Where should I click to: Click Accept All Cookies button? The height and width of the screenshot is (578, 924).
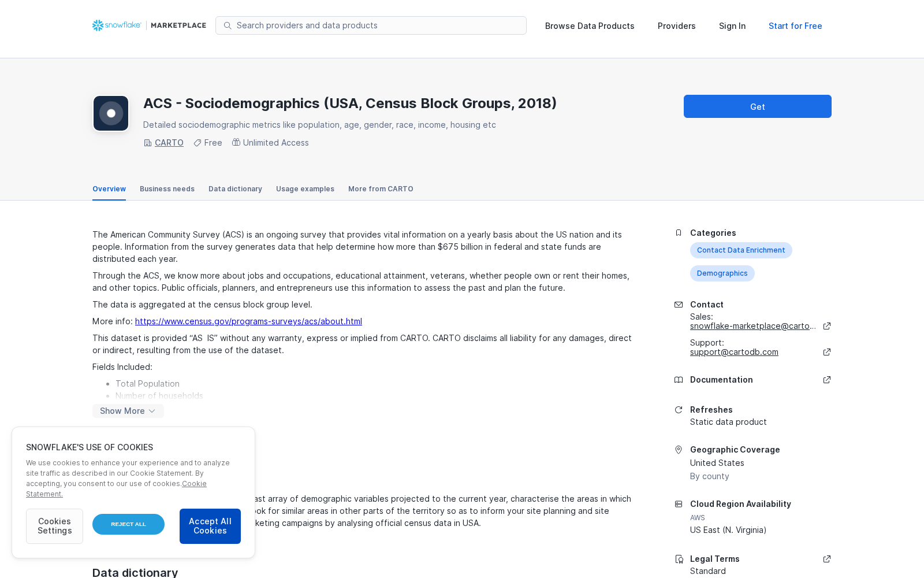click(210, 526)
